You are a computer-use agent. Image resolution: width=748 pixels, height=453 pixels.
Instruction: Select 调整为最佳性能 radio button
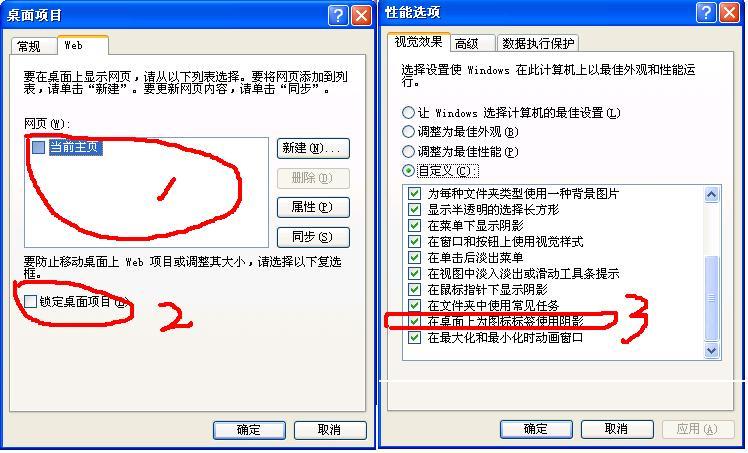tap(408, 152)
